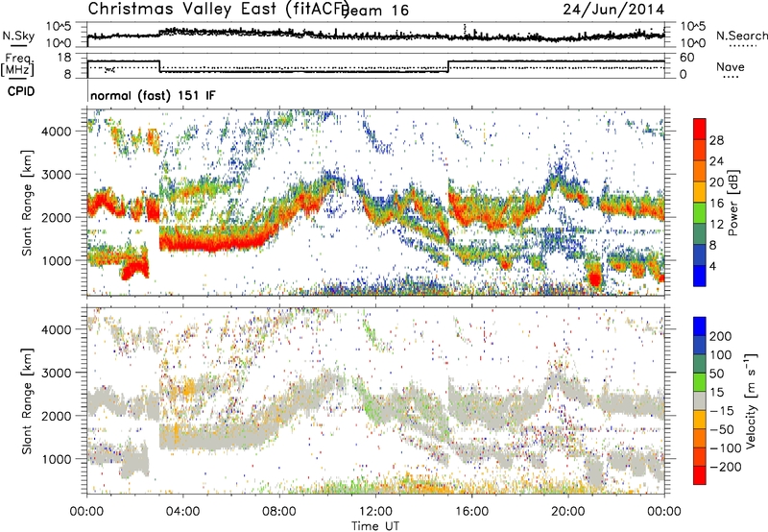Click the 'CPID' row label
Image resolution: width=768 pixels, height=532 pixels.
pyautogui.click(x=21, y=91)
